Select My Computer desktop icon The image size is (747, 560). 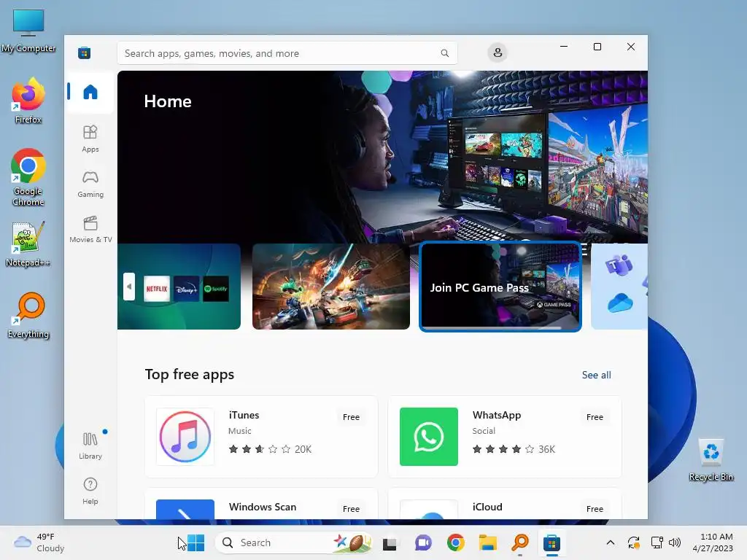[x=28, y=31]
